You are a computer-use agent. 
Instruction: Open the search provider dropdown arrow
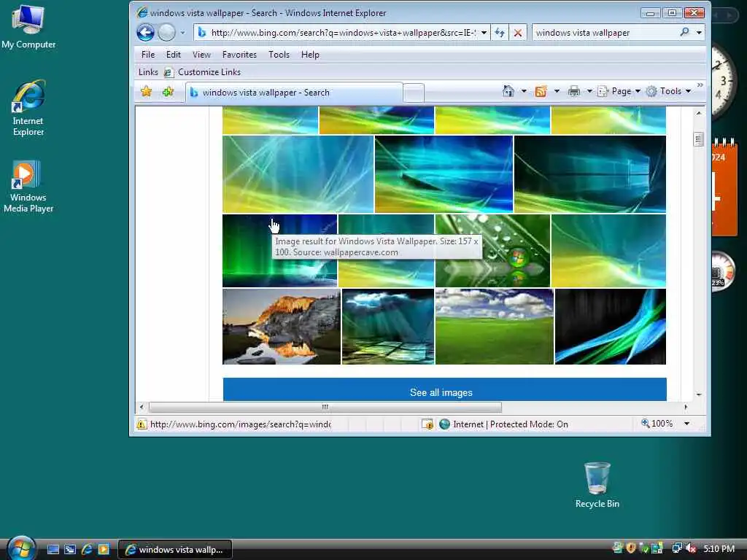click(x=699, y=32)
